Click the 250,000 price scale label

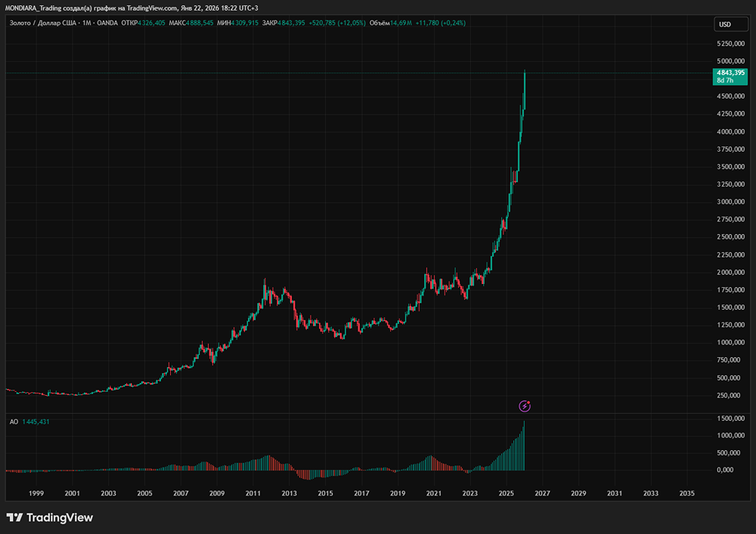point(730,395)
